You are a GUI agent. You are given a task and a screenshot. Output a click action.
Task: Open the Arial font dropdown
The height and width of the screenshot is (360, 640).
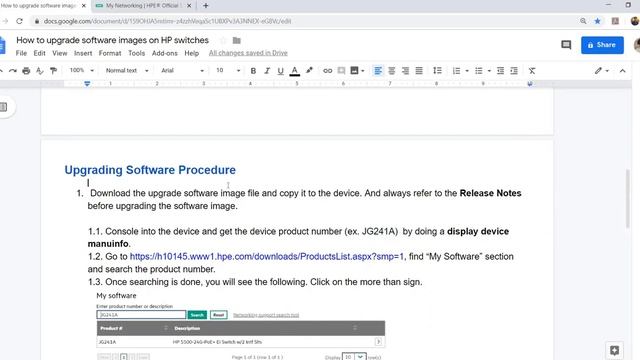coord(182,71)
